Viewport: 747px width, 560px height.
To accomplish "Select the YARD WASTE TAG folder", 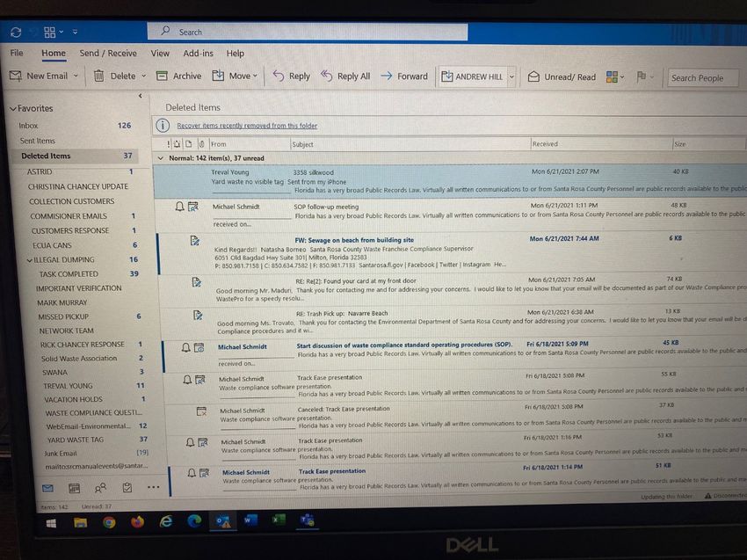I will [75, 440].
